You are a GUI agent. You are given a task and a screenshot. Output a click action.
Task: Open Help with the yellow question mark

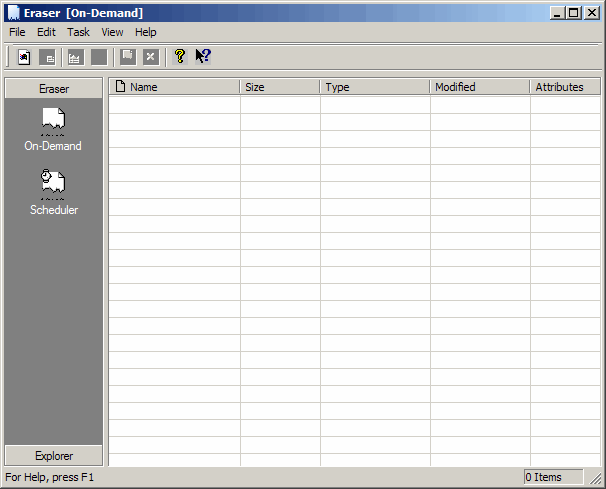180,56
